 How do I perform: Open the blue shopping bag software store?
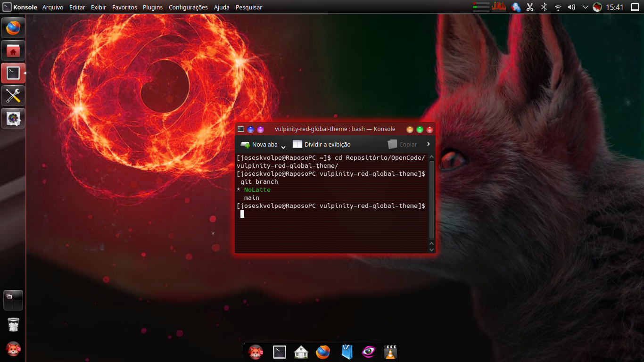pos(347,352)
